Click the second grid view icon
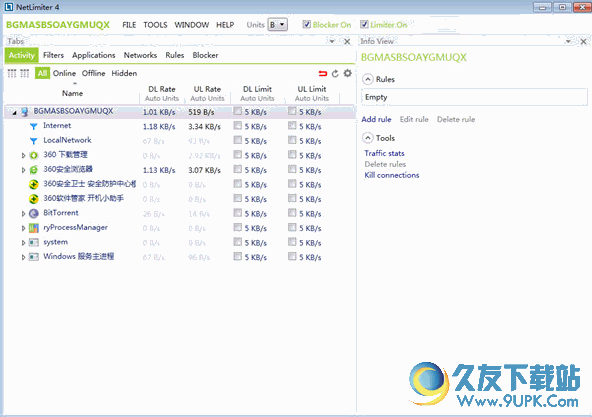The image size is (592, 417). tap(25, 73)
